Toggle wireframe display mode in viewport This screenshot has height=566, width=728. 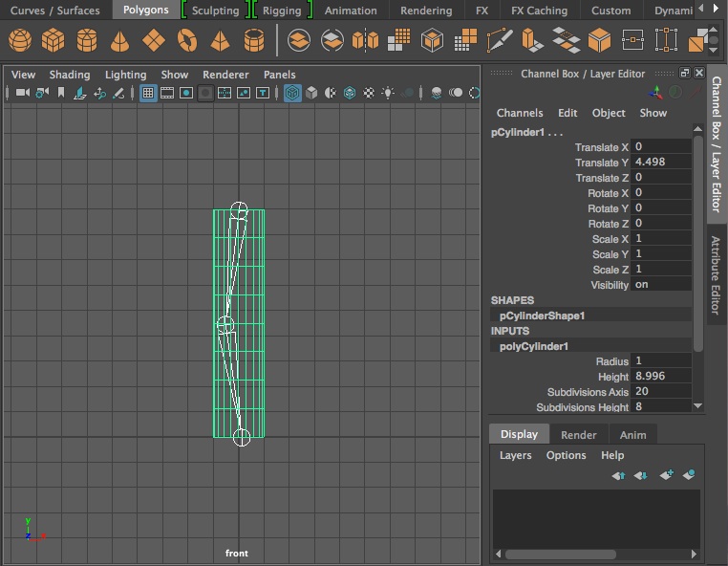click(292, 93)
